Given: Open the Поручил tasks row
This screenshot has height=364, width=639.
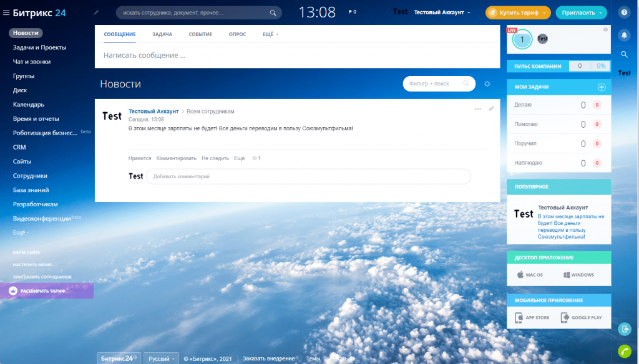Looking at the screenshot, I should [559, 143].
